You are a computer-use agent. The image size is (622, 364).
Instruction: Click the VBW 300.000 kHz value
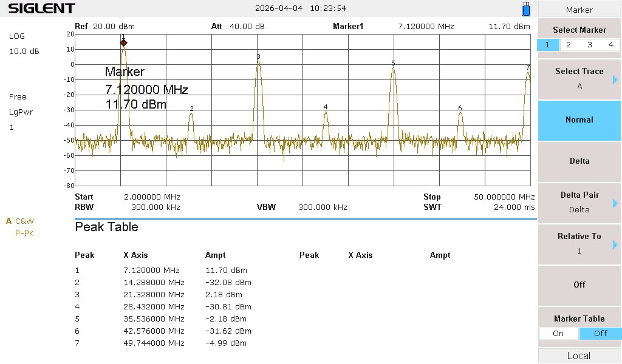click(323, 207)
